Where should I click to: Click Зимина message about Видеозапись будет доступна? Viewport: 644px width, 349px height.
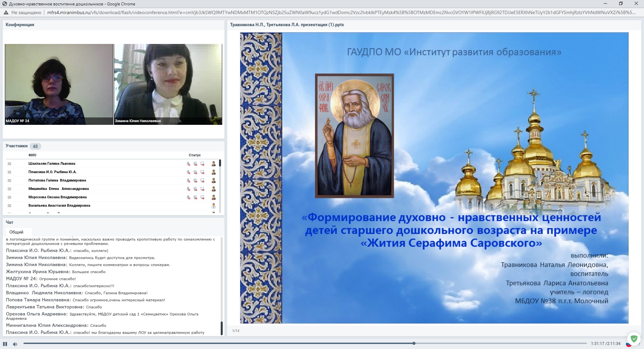coord(80,258)
